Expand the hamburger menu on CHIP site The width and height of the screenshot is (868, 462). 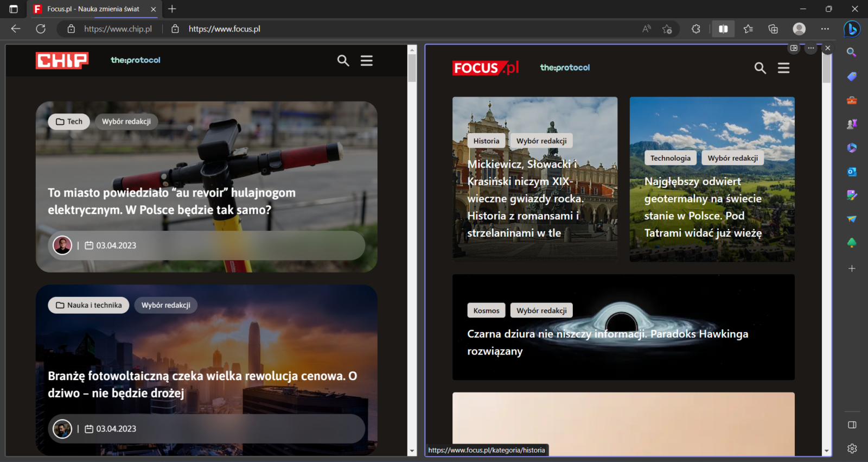367,61
